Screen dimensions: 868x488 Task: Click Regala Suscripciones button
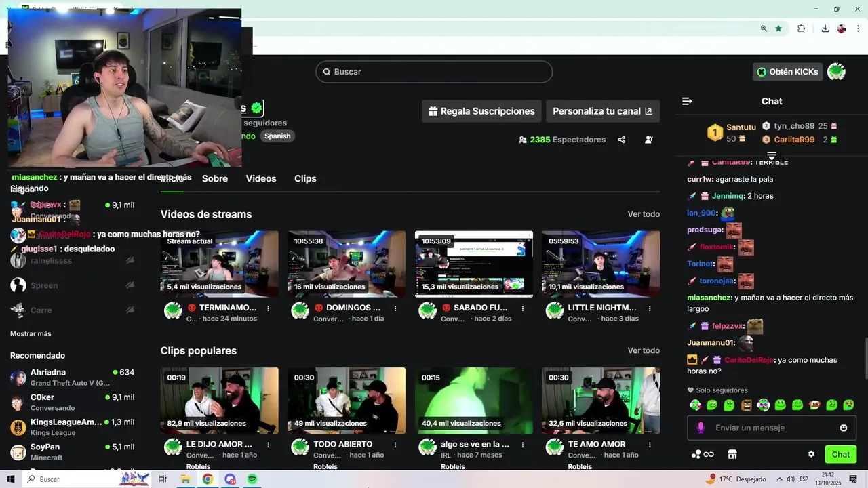point(481,111)
